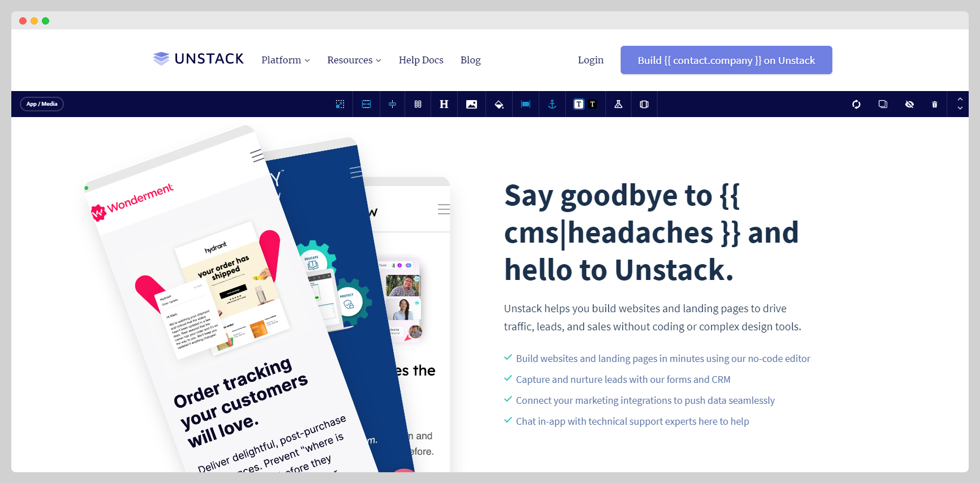Click the hamburger menu on white phone mockup
The height and width of the screenshot is (483, 980).
(x=444, y=209)
